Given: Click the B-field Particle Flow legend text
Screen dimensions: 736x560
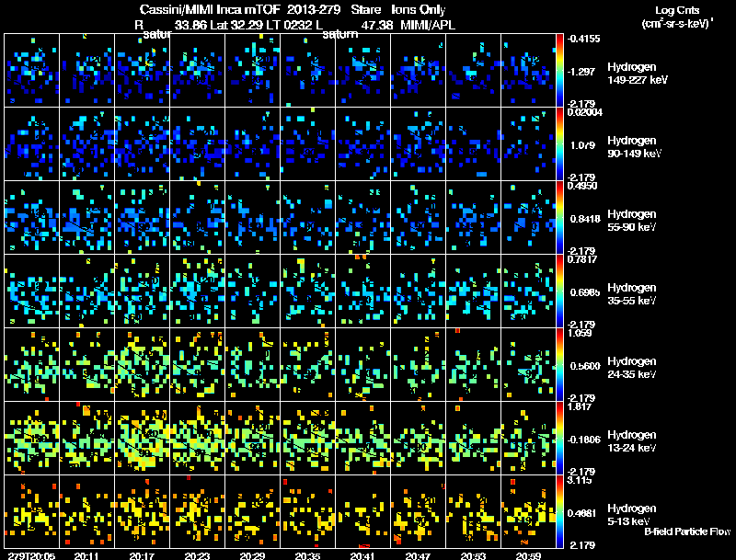Looking at the screenshot, I should [x=687, y=531].
